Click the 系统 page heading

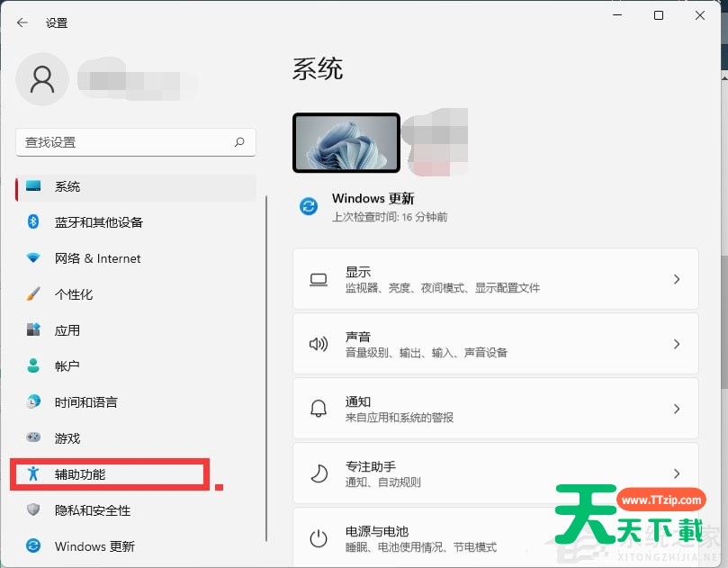click(x=318, y=69)
